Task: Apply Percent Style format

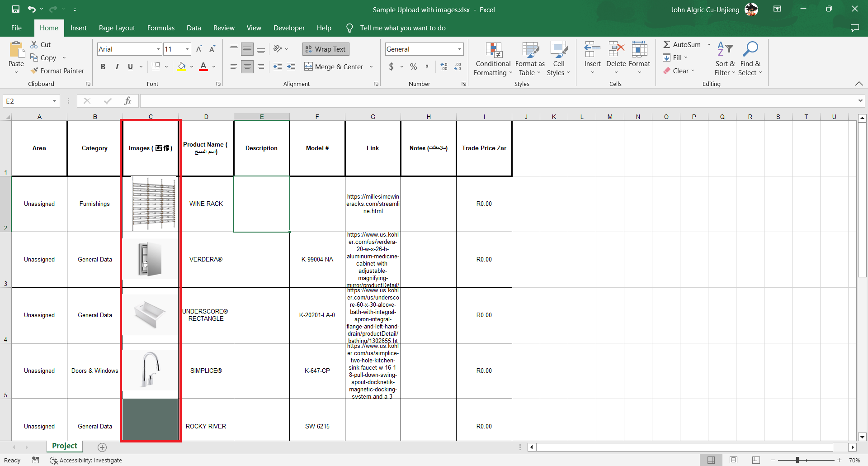Action: coord(413,67)
